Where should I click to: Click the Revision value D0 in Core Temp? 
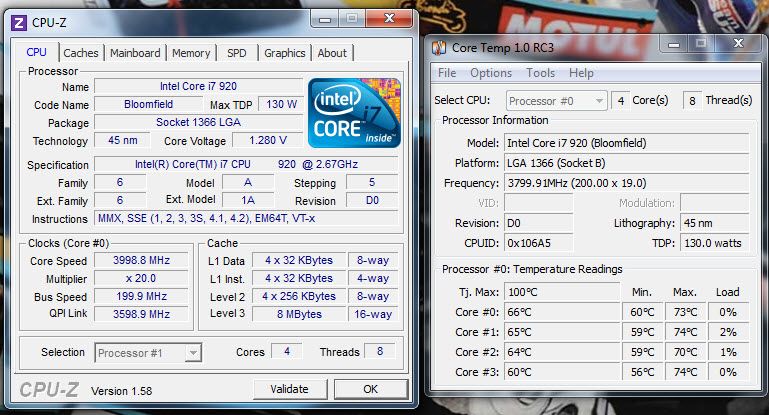[x=538, y=223]
